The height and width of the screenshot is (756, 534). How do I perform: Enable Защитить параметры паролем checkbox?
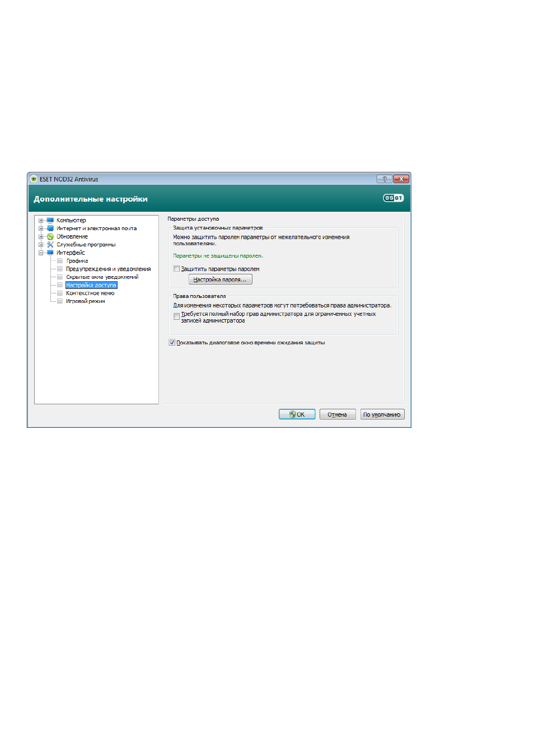click(177, 269)
